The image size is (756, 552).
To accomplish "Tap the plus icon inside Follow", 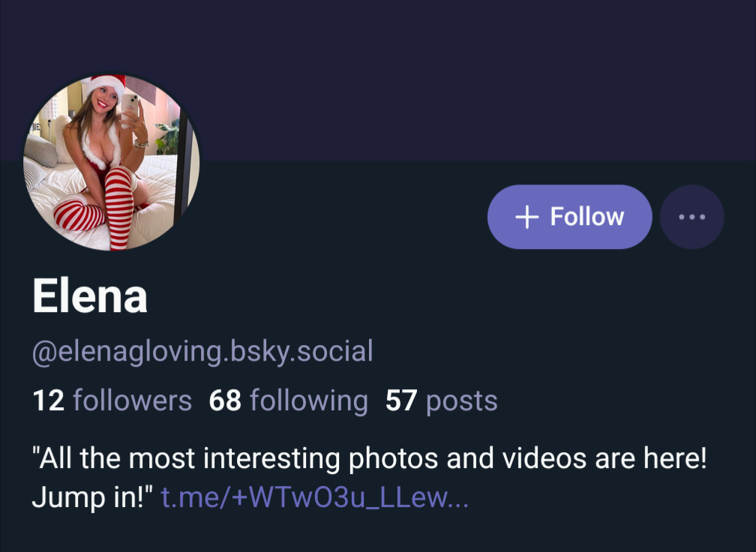I will tap(527, 217).
